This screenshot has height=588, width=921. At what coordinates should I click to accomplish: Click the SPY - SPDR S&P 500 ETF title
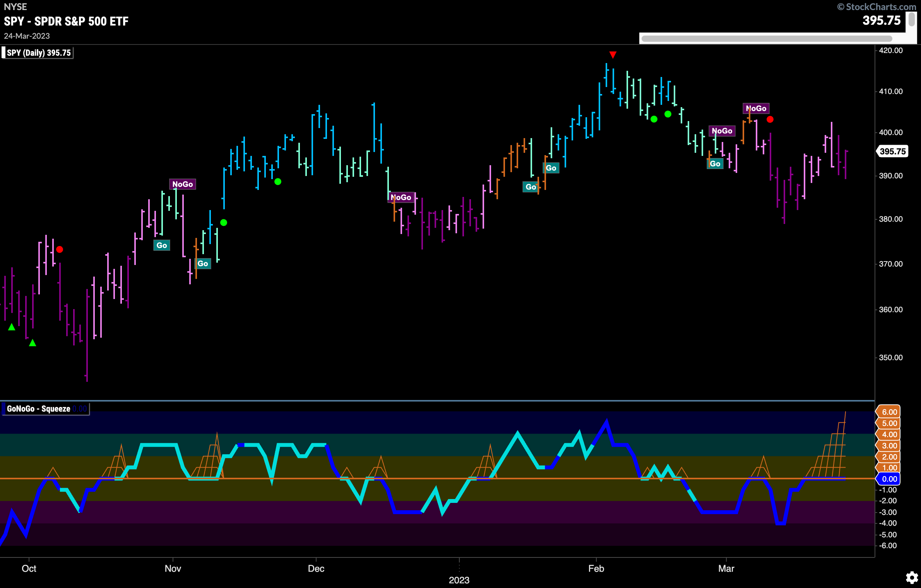66,21
